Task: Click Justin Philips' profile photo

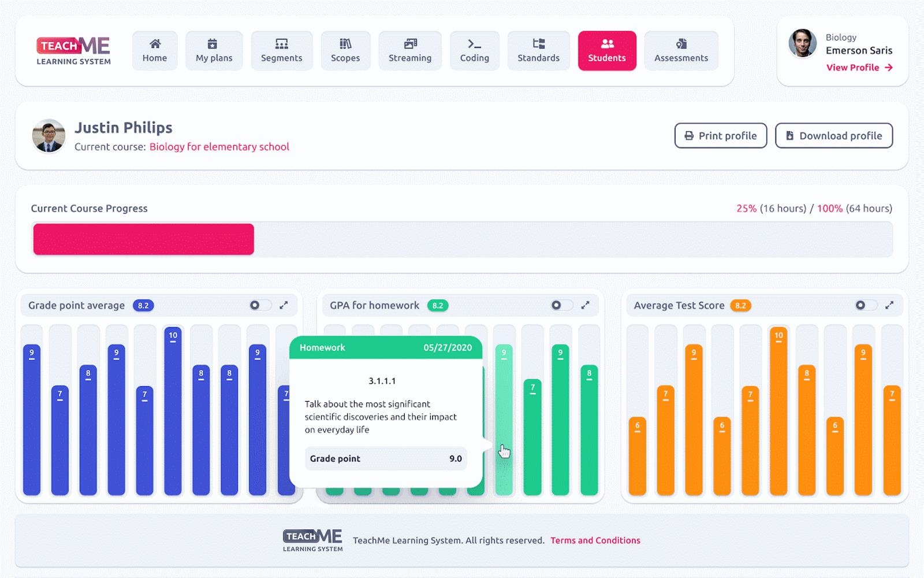Action: click(x=49, y=136)
